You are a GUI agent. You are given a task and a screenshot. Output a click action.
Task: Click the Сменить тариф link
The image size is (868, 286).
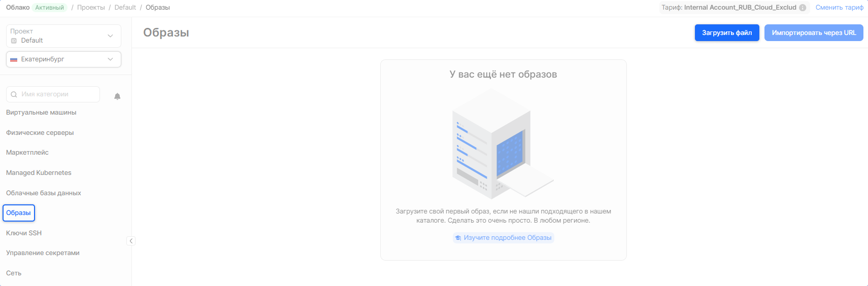(x=839, y=8)
